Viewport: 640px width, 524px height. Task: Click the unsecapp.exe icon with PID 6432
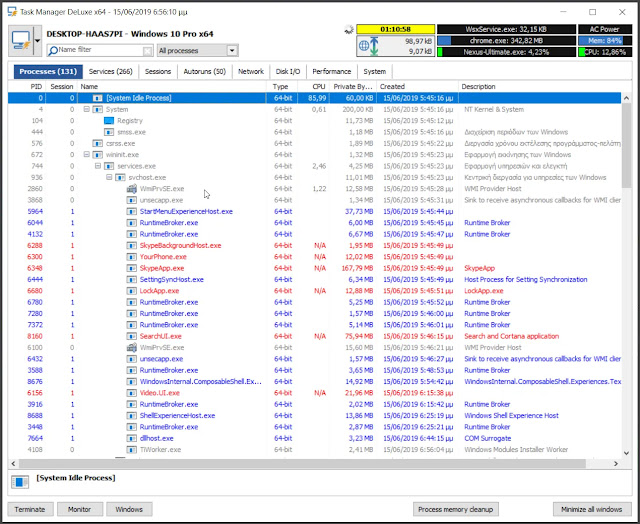pyautogui.click(x=131, y=359)
